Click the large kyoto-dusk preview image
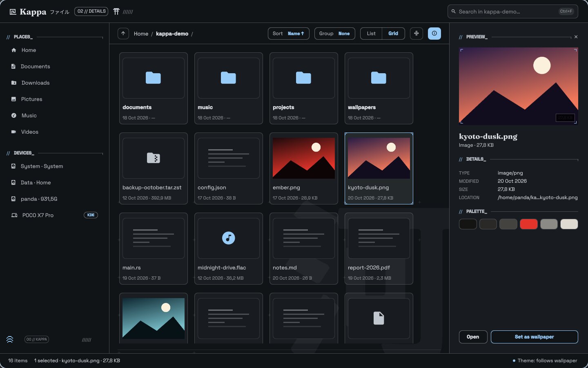588x368 pixels. 519,86
